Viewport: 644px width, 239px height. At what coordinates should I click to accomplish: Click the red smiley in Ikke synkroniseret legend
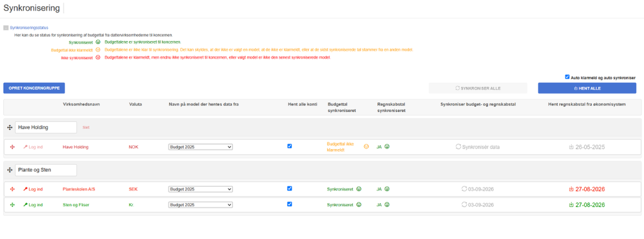(97, 57)
